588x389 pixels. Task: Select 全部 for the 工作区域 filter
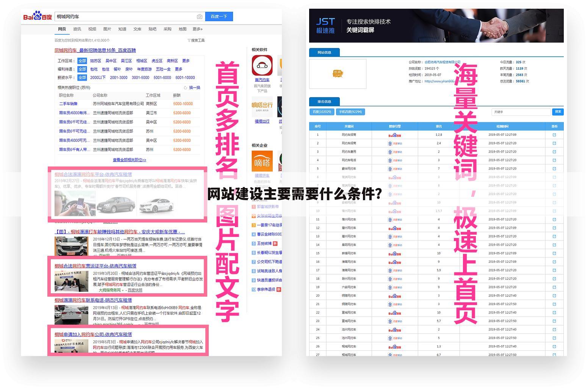click(x=82, y=61)
